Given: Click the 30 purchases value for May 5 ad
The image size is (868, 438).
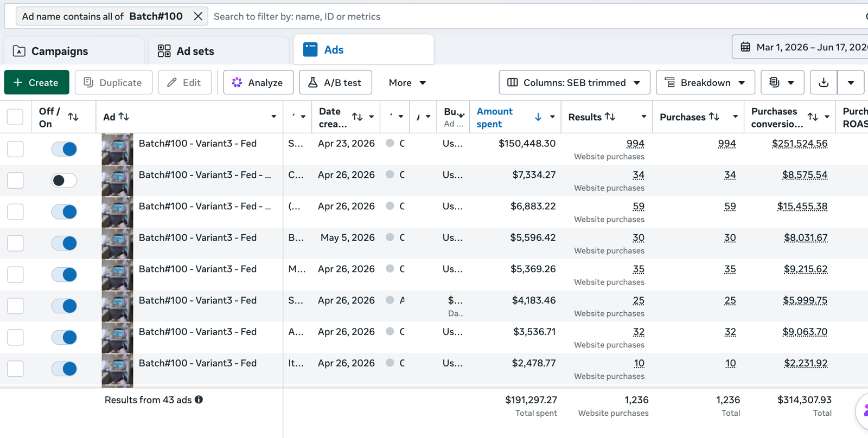Looking at the screenshot, I should pos(730,238).
